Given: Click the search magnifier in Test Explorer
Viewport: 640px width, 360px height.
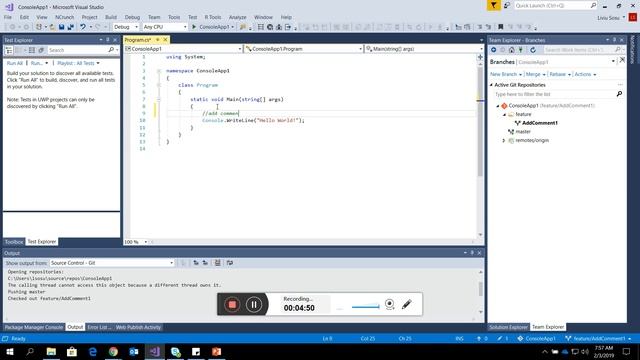Looking at the screenshot, I should (111, 50).
